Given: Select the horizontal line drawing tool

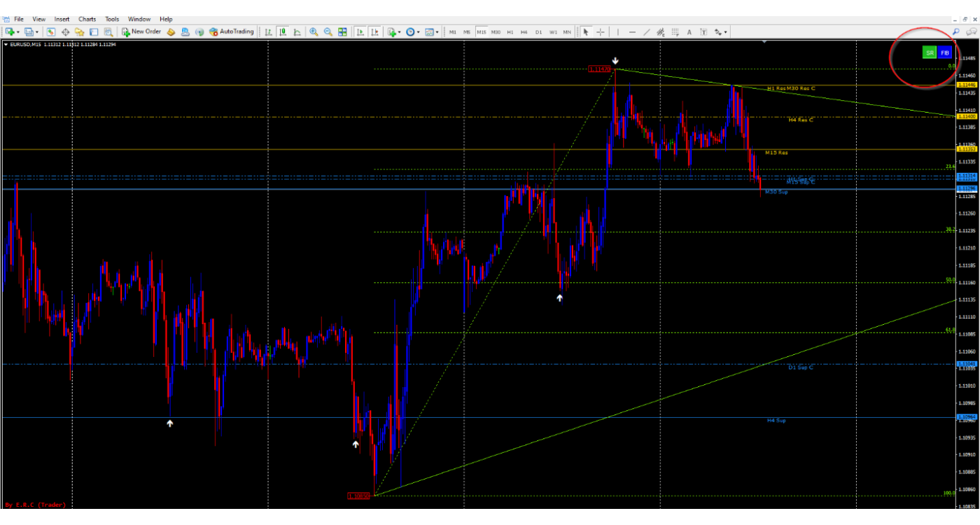Looking at the screenshot, I should click(632, 31).
